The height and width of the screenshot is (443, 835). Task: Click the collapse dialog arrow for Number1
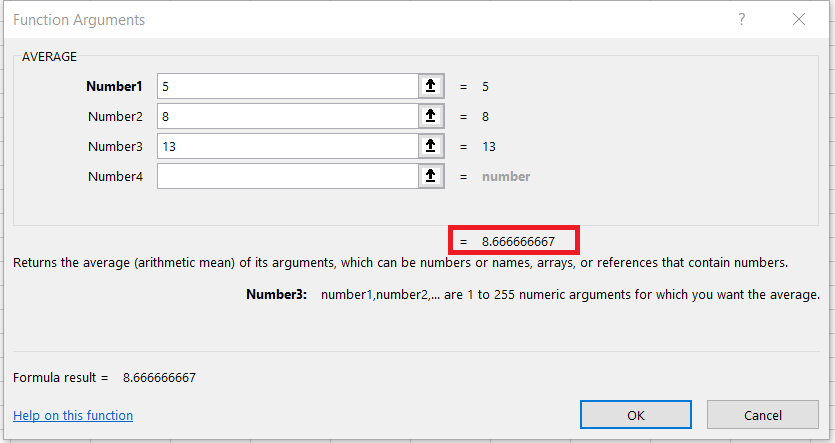[x=430, y=87]
